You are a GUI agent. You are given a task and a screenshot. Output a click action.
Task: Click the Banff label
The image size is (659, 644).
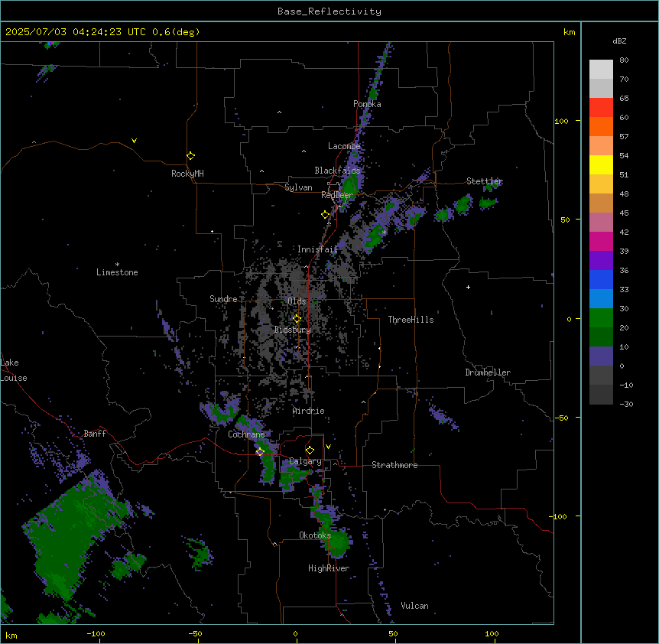95,434
